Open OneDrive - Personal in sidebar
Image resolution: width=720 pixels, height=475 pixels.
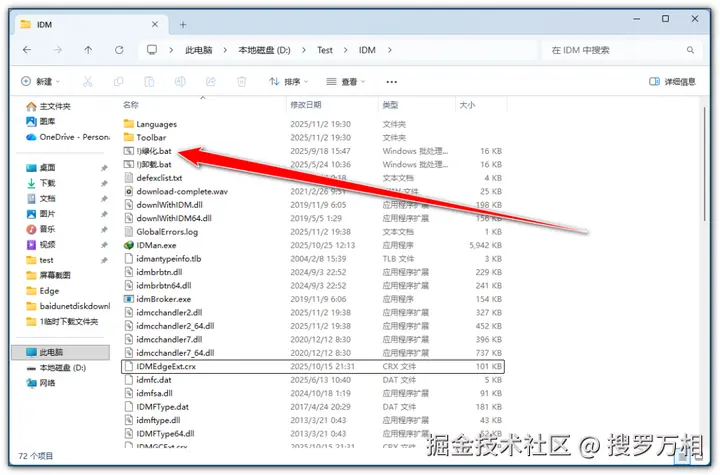click(x=68, y=137)
